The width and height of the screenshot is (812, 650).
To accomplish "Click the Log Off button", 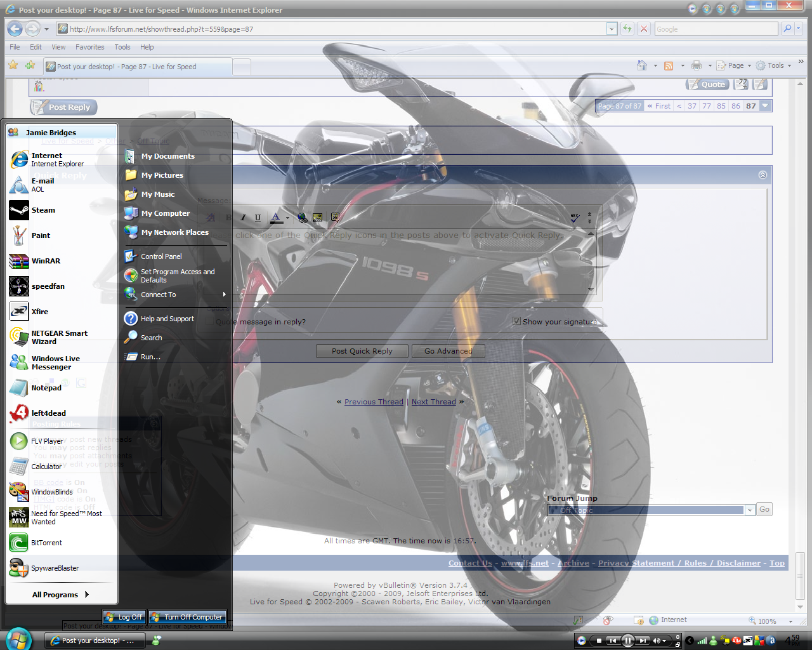I will [124, 617].
